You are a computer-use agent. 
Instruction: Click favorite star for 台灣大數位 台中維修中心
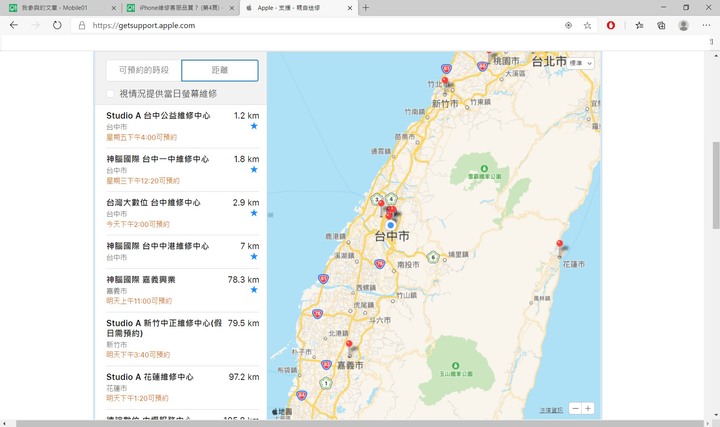[x=254, y=213]
